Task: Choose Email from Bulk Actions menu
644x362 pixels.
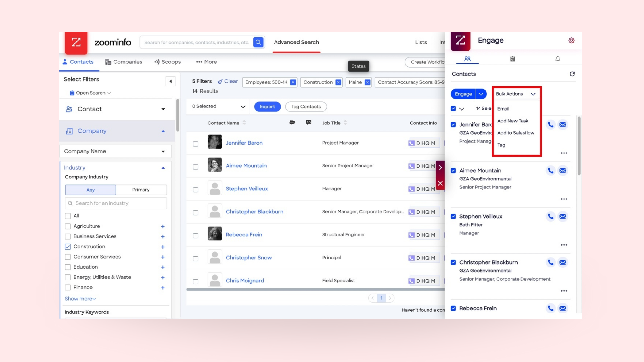Action: 503,109
